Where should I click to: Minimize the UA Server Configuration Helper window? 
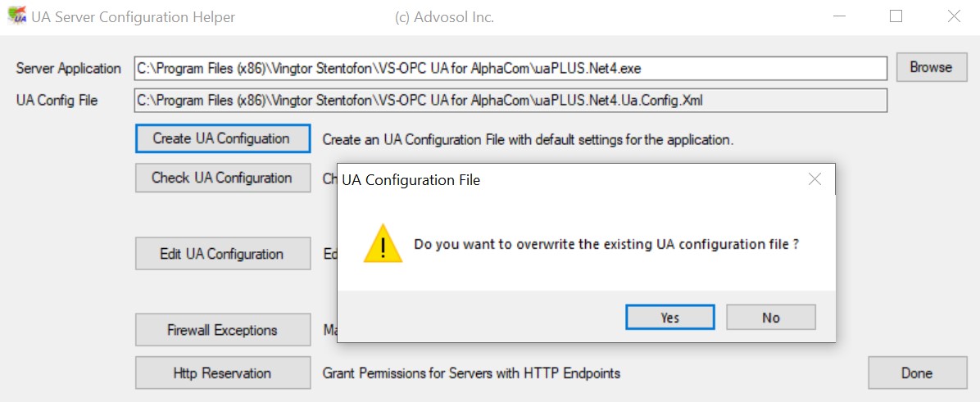[x=838, y=16]
